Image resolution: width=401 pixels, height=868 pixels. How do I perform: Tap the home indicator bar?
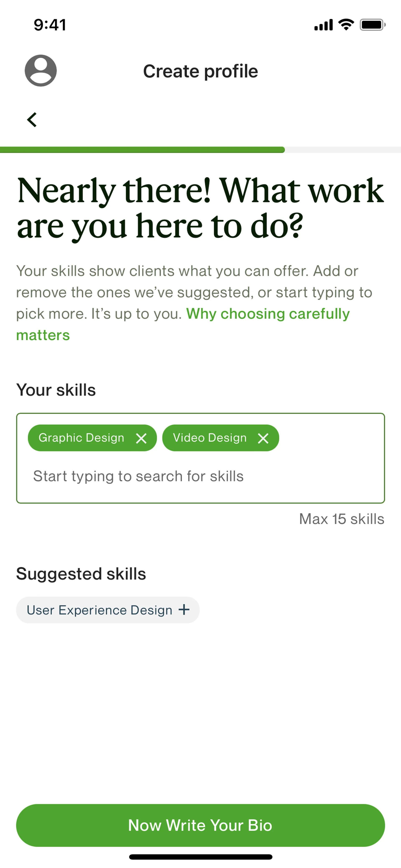pos(200,857)
